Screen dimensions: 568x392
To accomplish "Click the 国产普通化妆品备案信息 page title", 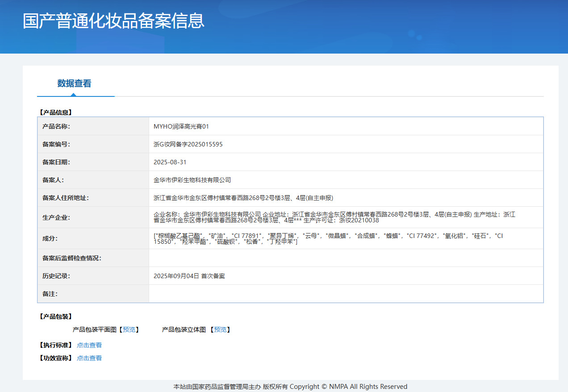I will point(113,21).
